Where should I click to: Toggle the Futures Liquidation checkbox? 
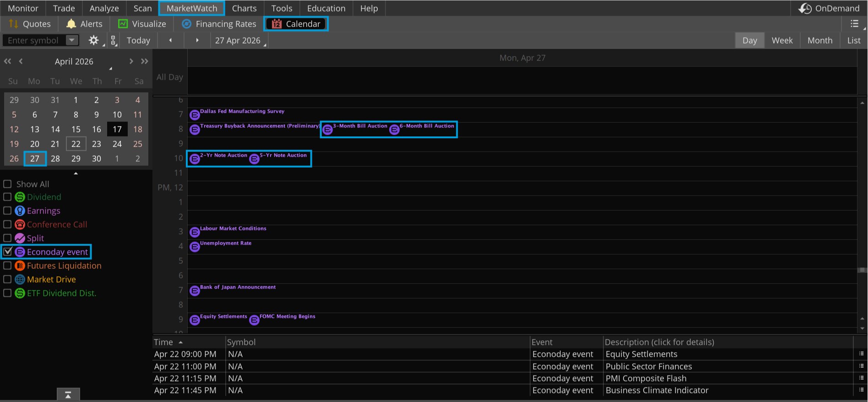pyautogui.click(x=7, y=266)
